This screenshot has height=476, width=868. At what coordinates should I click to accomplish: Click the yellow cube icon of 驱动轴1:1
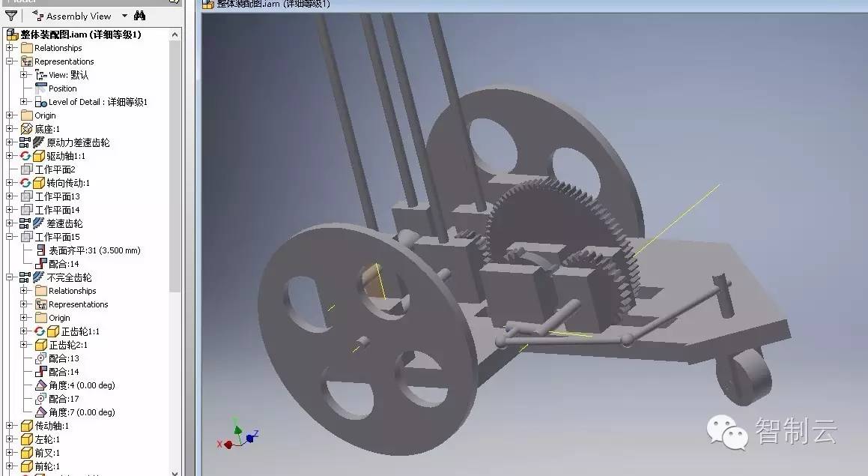click(39, 156)
